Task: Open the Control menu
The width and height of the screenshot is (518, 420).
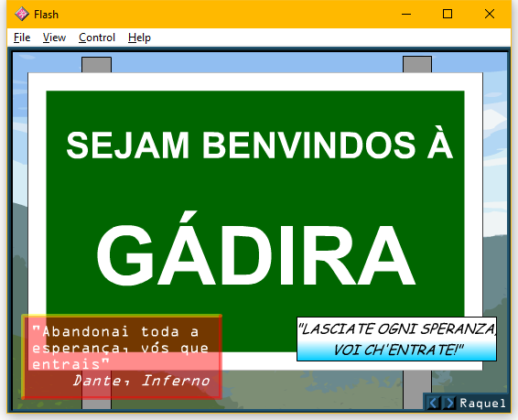Action: coord(97,38)
